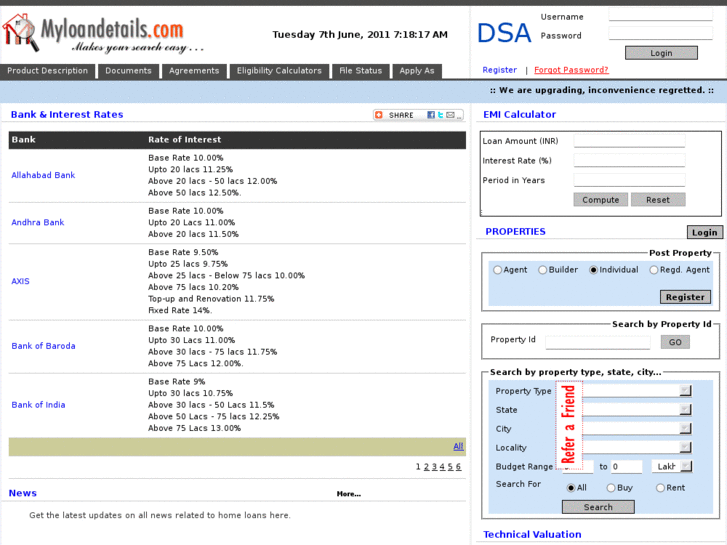Viewport: 727px width, 545px height.
Task: Click the Myloandetails.com house logo
Action: (x=21, y=32)
